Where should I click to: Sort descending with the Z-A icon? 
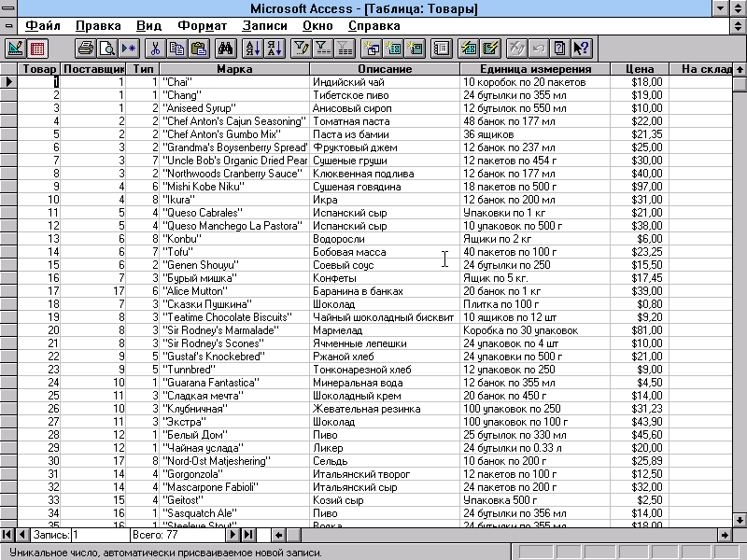[273, 48]
